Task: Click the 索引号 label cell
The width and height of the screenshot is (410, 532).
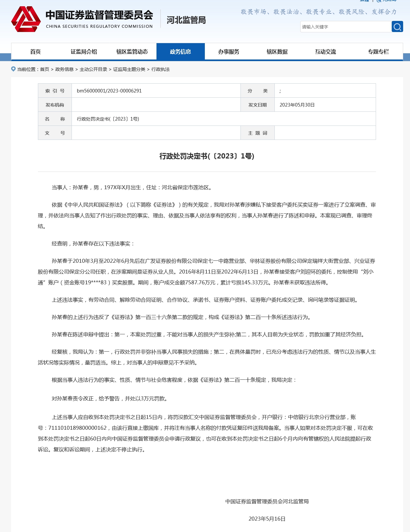Action: [55, 91]
